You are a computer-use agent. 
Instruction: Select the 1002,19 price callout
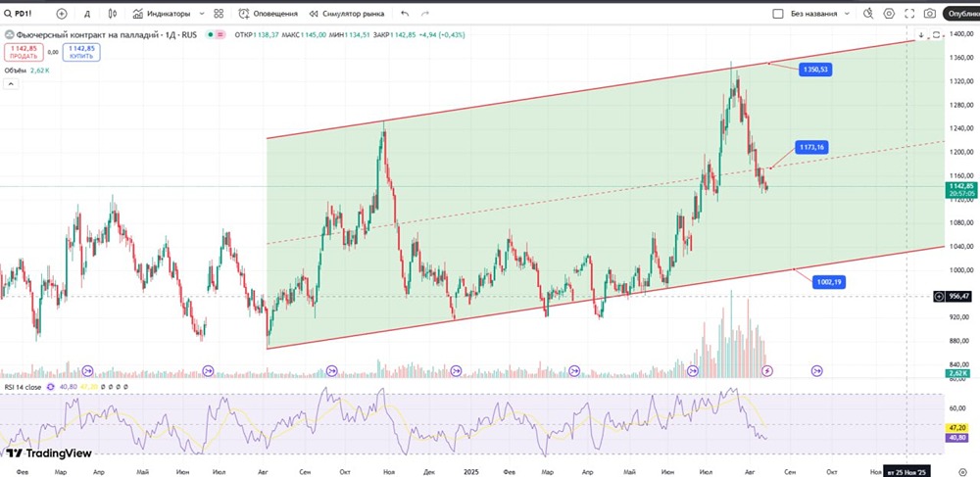pyautogui.click(x=829, y=282)
